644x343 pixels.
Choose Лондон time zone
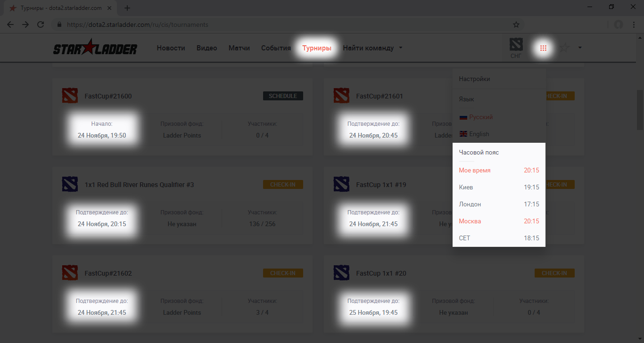pos(470,204)
